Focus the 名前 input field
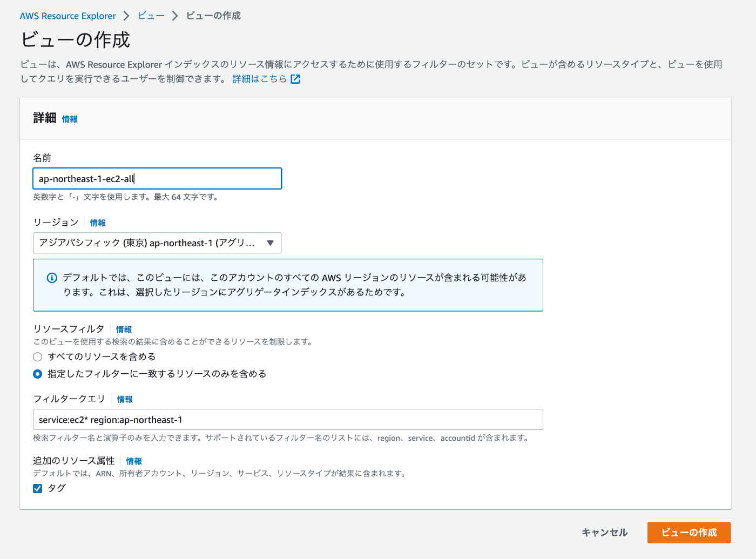Viewport: 756px width, 559px height. coord(157,179)
